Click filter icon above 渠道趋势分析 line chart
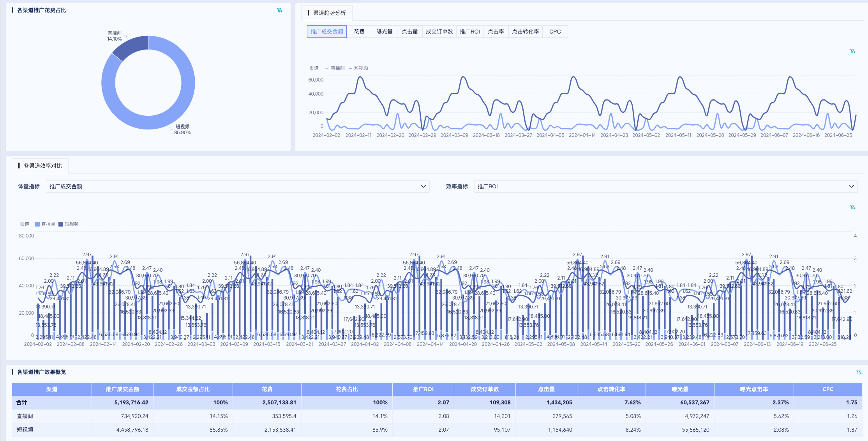 852,51
